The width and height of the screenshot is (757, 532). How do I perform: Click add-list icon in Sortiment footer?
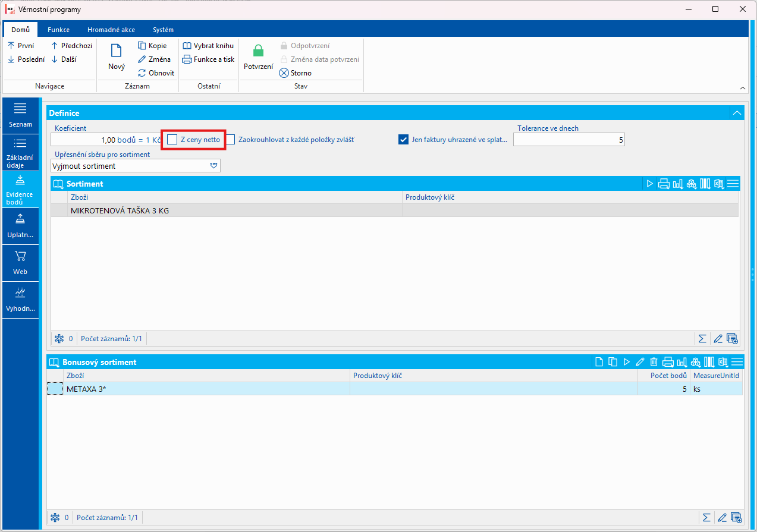[x=732, y=339]
